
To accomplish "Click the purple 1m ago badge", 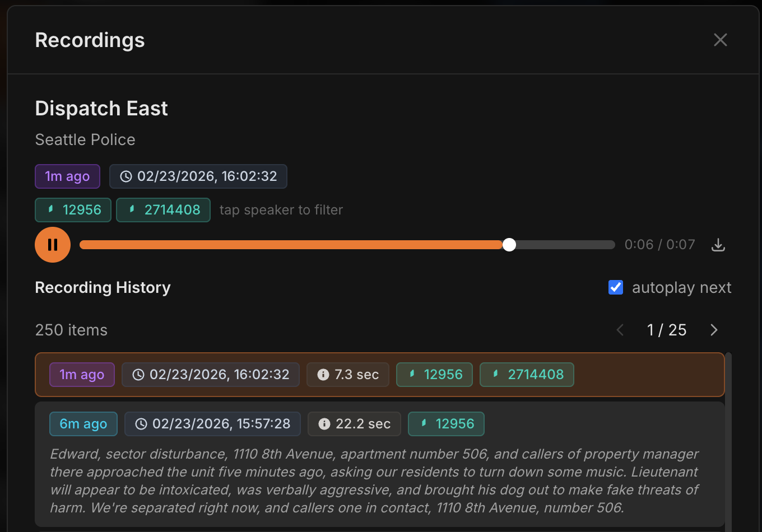I will tap(82, 375).
